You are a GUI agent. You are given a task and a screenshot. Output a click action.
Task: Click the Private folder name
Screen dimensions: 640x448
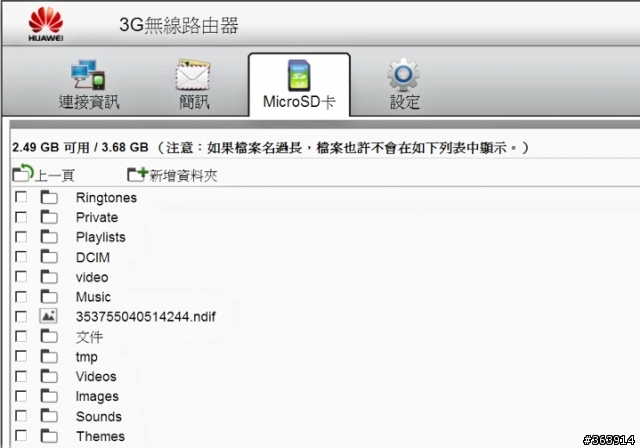point(97,217)
